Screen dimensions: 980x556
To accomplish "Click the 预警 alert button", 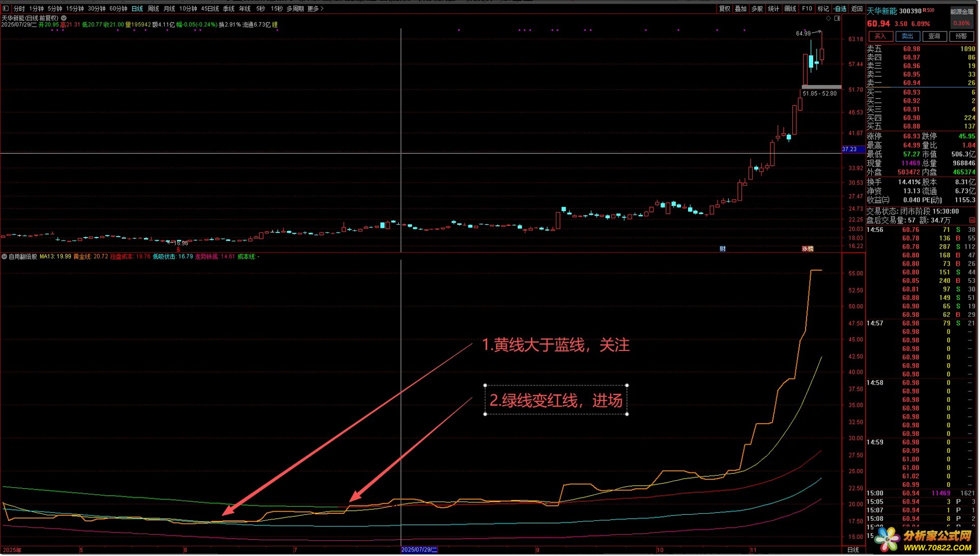I will (x=961, y=36).
